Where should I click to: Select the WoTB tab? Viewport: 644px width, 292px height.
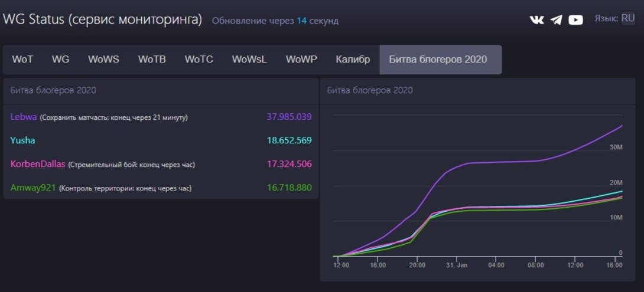coord(152,60)
